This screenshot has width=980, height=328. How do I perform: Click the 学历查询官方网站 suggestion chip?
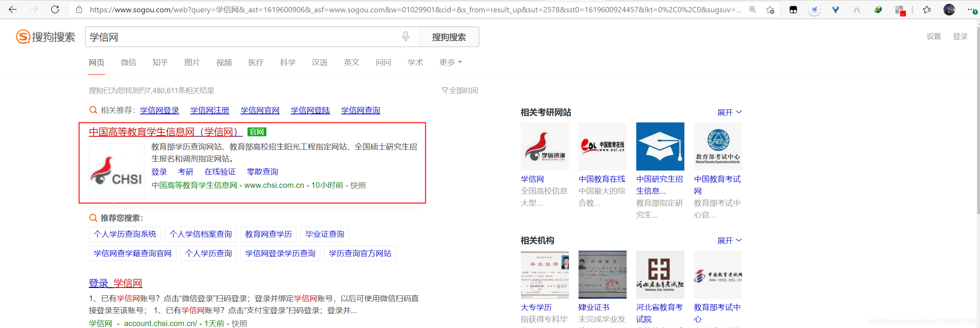pyautogui.click(x=360, y=253)
